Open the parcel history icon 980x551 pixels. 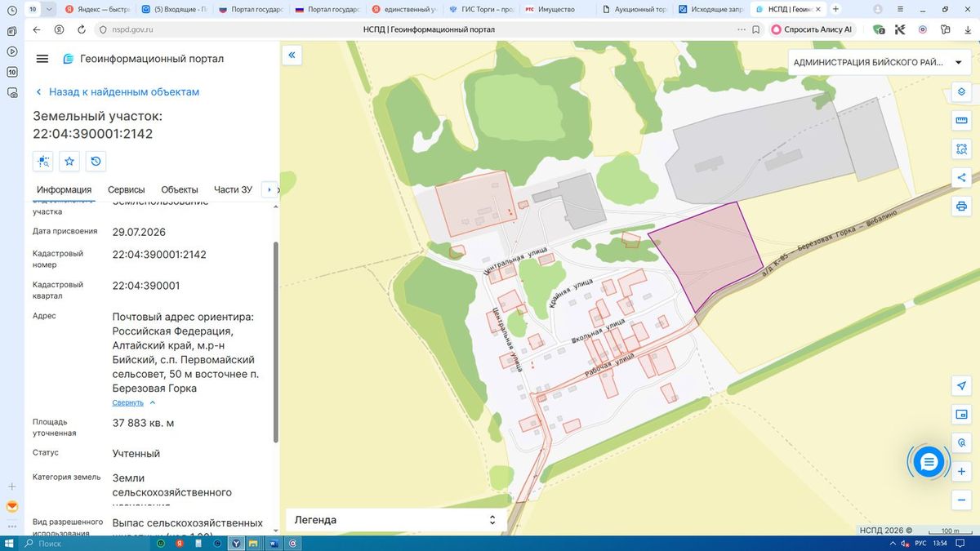[96, 162]
